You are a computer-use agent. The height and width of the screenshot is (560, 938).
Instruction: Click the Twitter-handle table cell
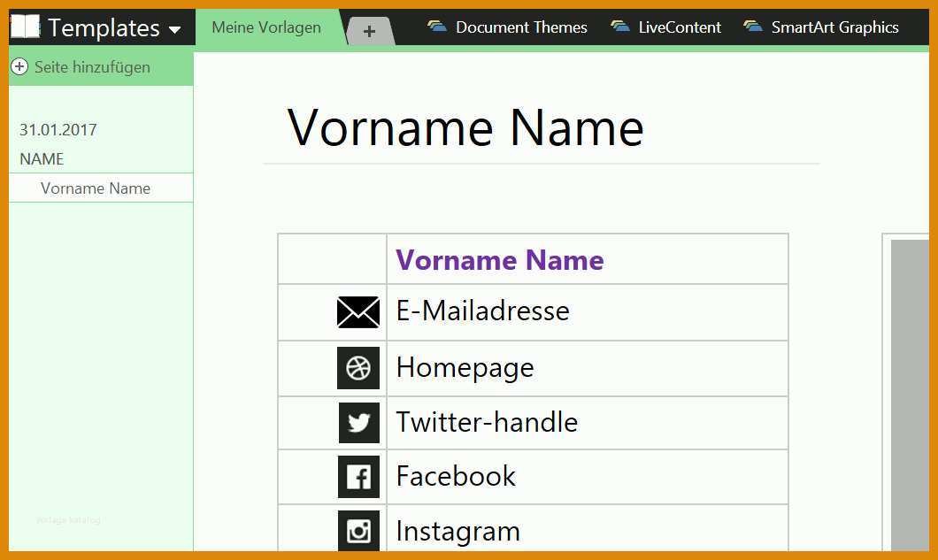(x=588, y=423)
